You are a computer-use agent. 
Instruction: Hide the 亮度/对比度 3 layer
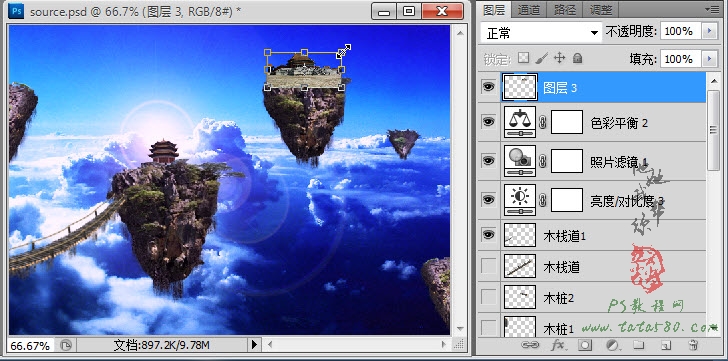pos(488,199)
